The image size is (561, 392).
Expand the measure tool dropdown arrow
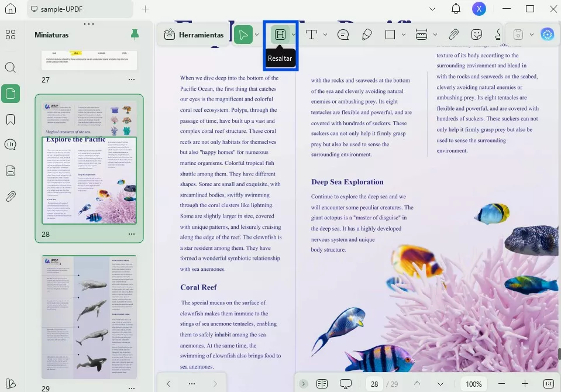click(x=435, y=35)
